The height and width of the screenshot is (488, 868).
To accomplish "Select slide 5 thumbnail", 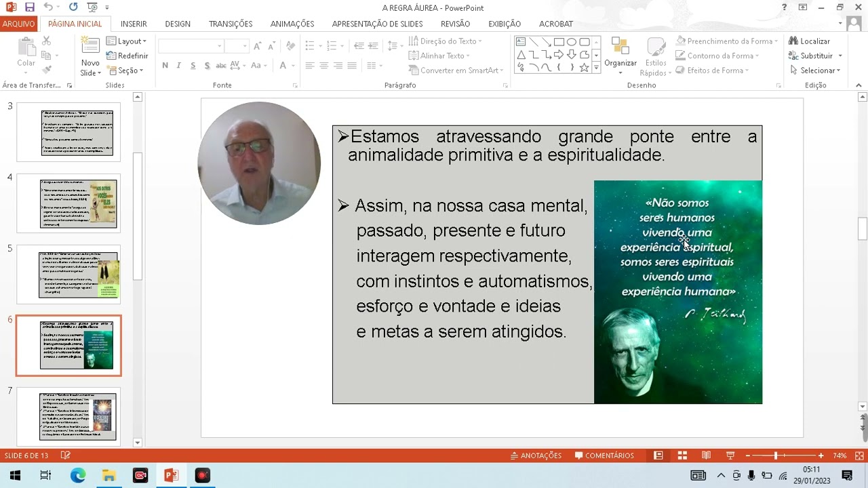I will pos(68,274).
